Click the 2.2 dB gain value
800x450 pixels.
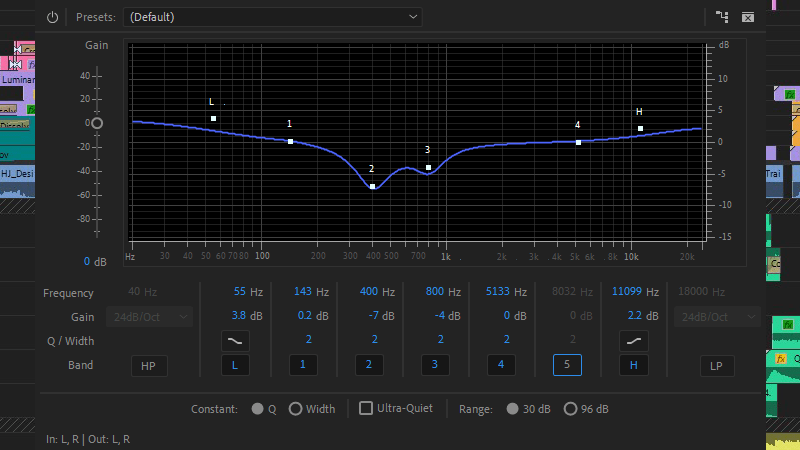(635, 315)
